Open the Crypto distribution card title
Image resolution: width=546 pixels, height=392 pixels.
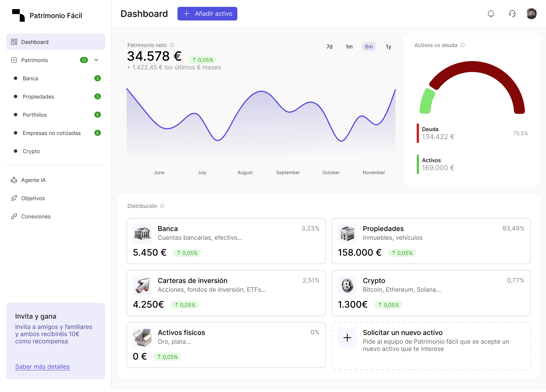pos(374,281)
